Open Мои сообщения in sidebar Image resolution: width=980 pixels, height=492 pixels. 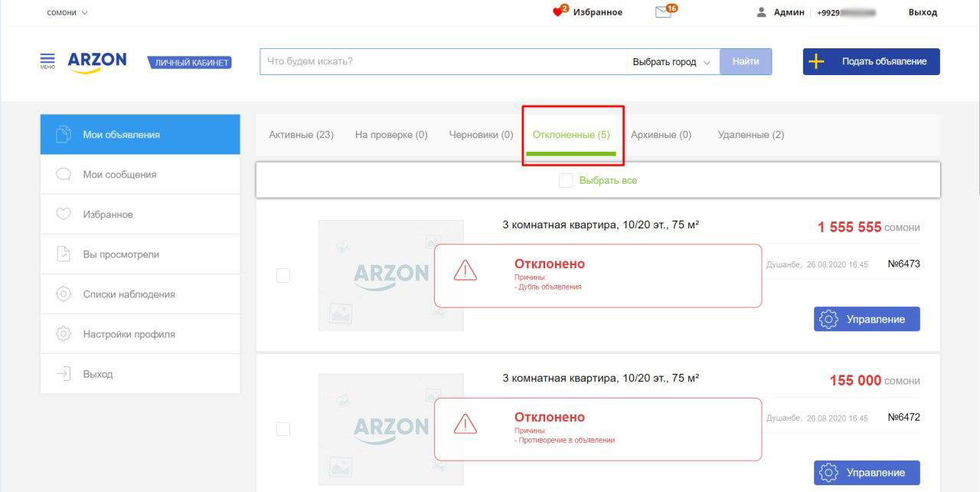(119, 175)
